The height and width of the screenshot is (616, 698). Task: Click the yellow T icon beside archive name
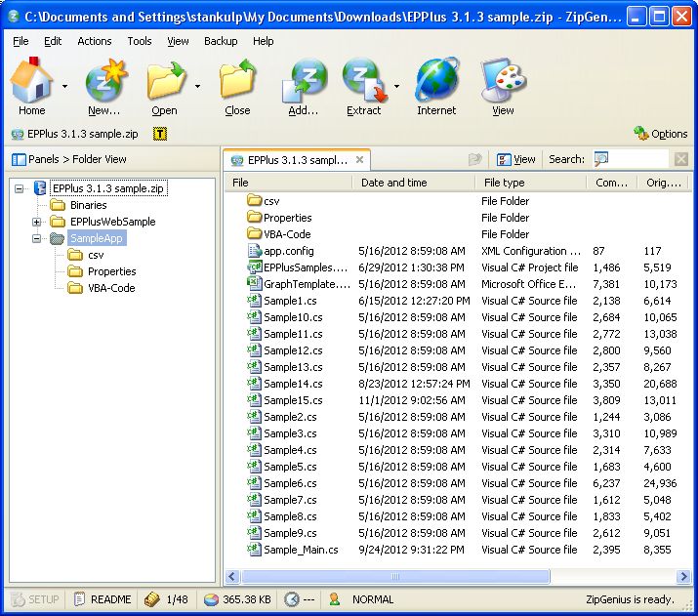tap(160, 134)
